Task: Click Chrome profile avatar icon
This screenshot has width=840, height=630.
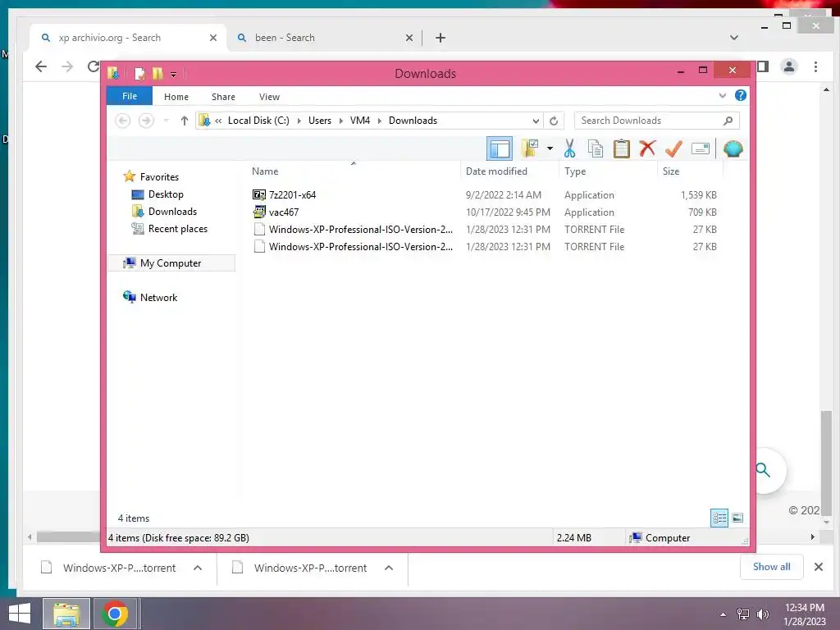Action: click(x=788, y=66)
